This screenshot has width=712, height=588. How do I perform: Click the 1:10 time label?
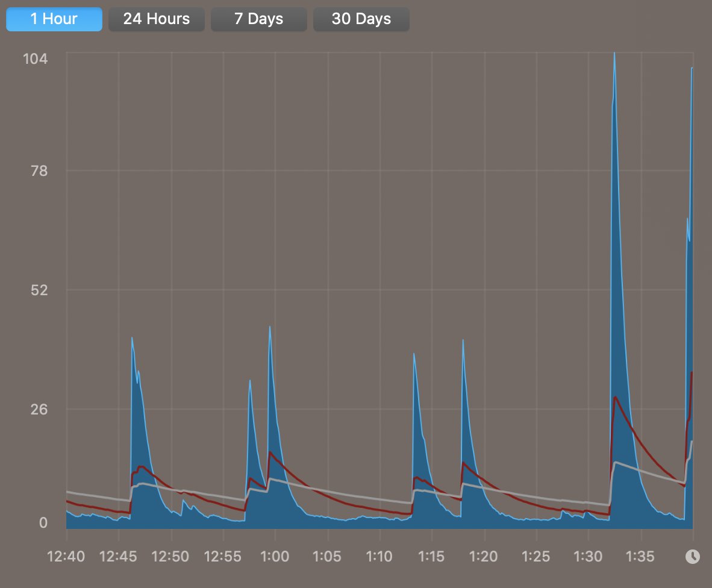point(379,556)
